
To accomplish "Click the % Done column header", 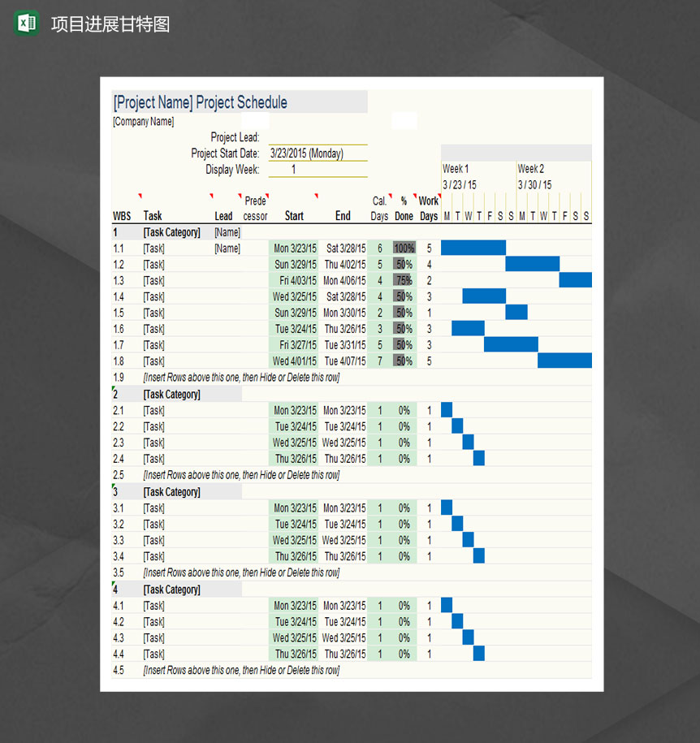I will 404,209.
